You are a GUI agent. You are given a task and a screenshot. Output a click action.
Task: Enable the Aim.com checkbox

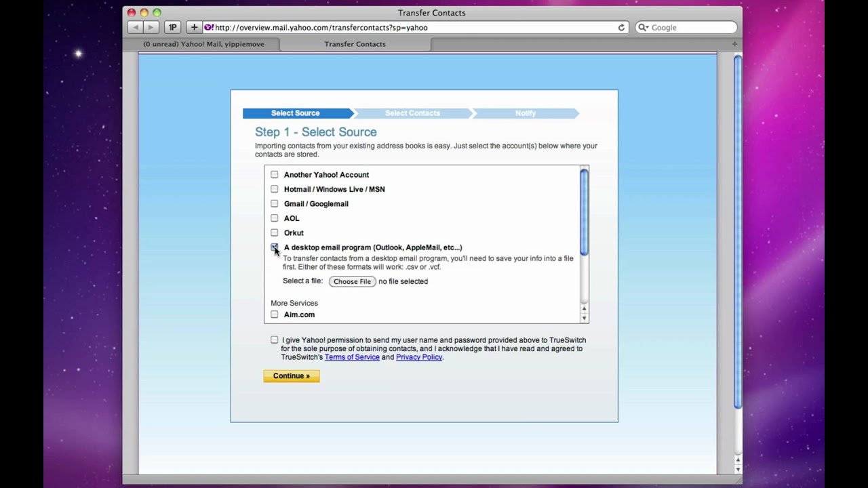click(275, 314)
